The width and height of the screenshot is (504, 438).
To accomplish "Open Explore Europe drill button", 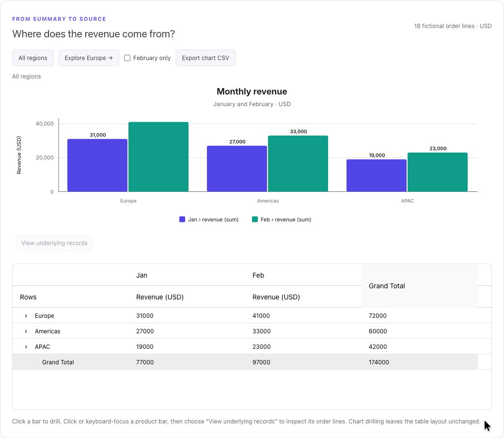I will [89, 58].
